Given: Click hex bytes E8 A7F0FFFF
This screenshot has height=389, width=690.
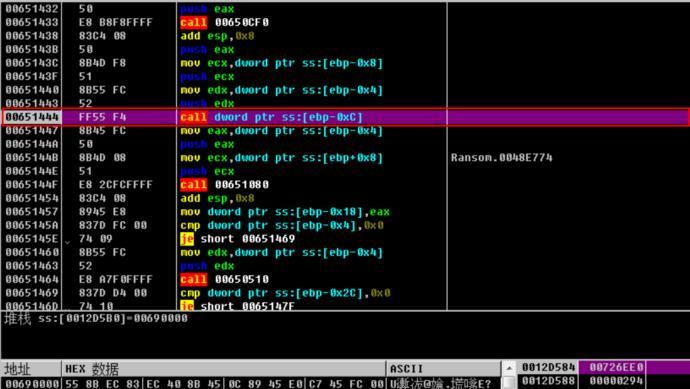Looking at the screenshot, I should (x=115, y=279).
